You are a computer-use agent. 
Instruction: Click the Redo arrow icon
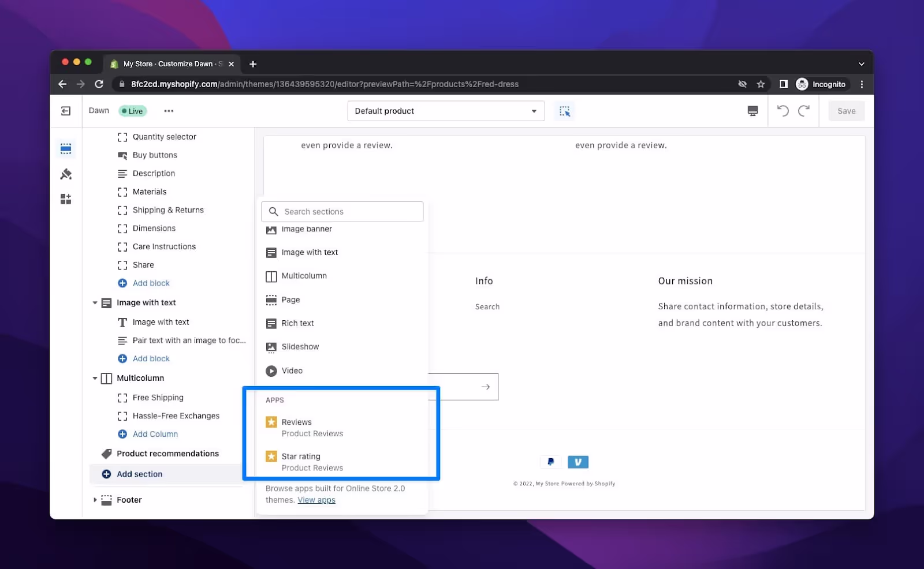pyautogui.click(x=804, y=111)
